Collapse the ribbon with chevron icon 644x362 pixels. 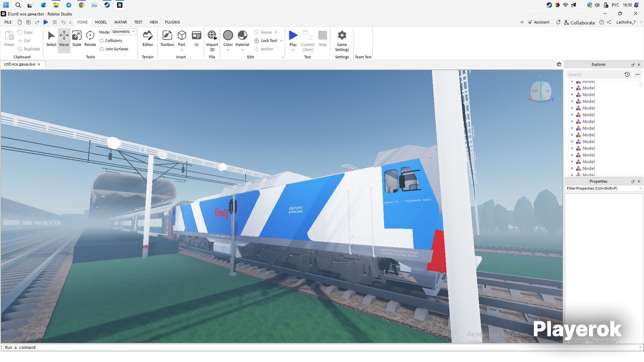(x=522, y=22)
